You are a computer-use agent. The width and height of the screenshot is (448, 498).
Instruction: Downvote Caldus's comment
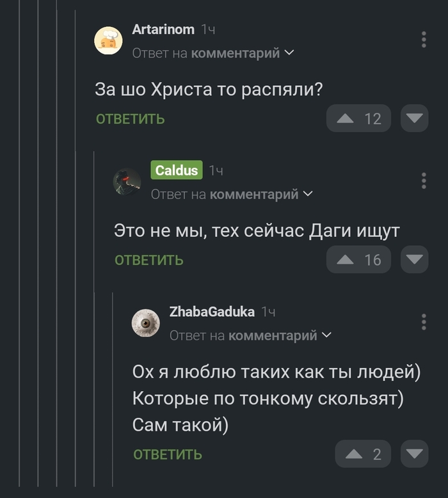415,260
